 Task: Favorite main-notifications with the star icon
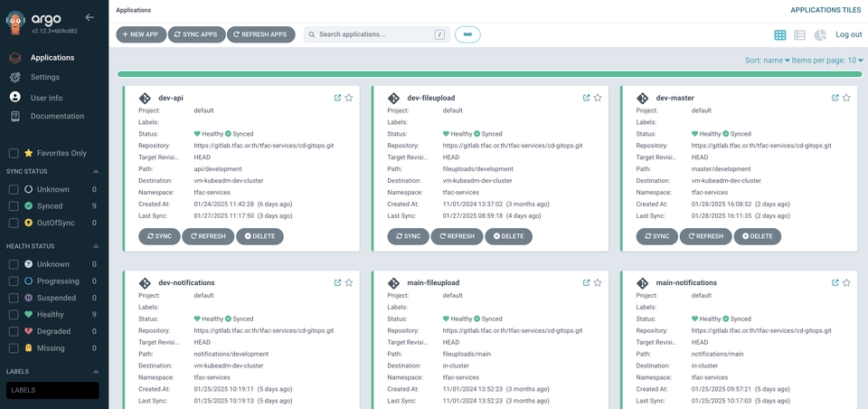(846, 282)
